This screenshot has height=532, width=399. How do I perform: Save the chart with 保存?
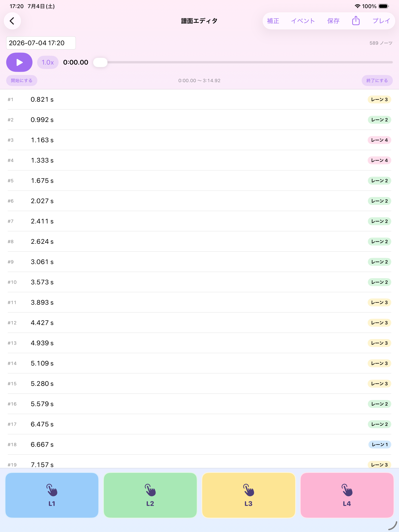[333, 21]
